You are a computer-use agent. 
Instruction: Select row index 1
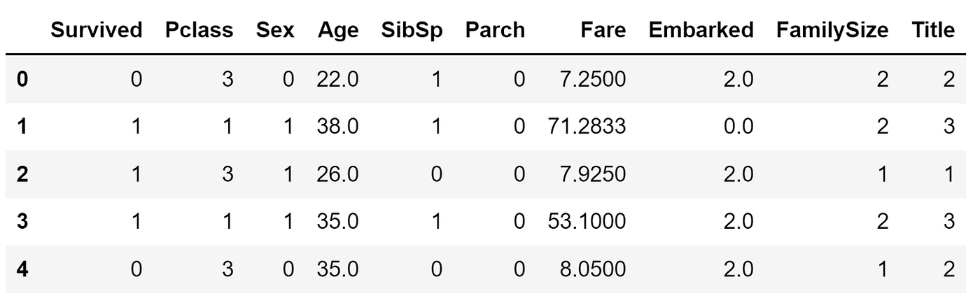point(22,127)
